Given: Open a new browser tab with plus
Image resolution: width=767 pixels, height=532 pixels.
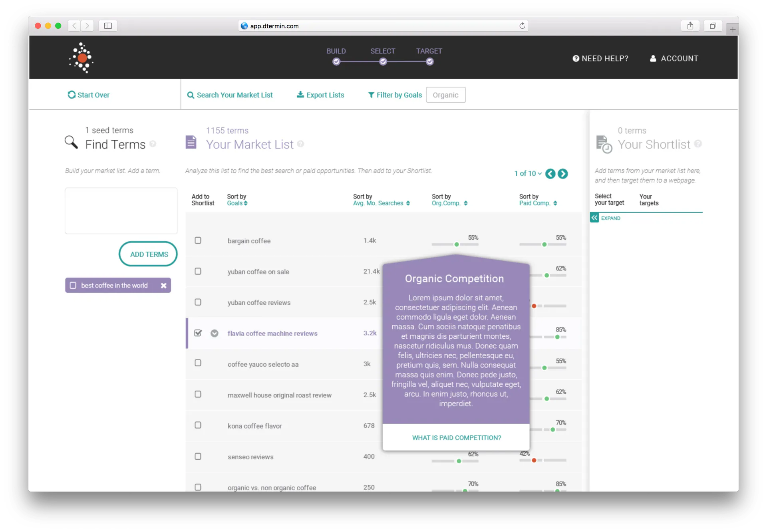Looking at the screenshot, I should pos(732,29).
